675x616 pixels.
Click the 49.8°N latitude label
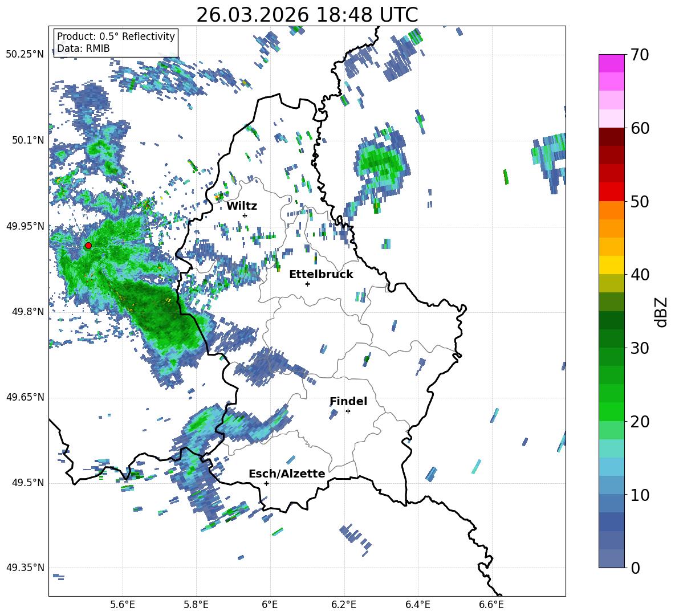[28, 312]
